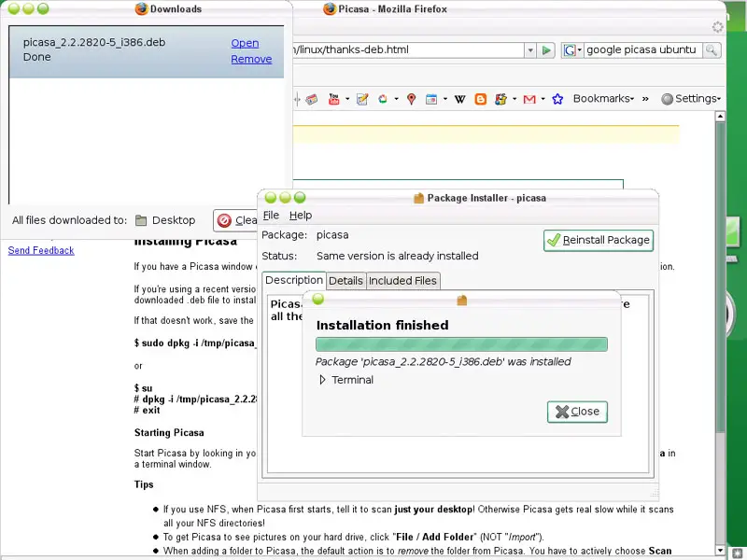Close the Installation finished dialog

click(577, 412)
